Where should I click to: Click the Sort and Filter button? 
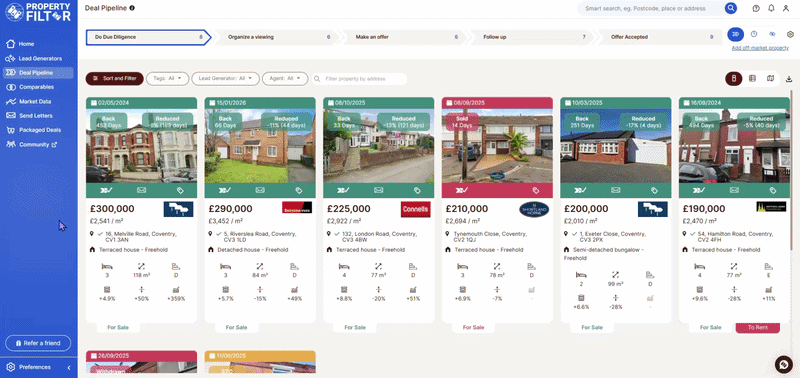coord(115,79)
